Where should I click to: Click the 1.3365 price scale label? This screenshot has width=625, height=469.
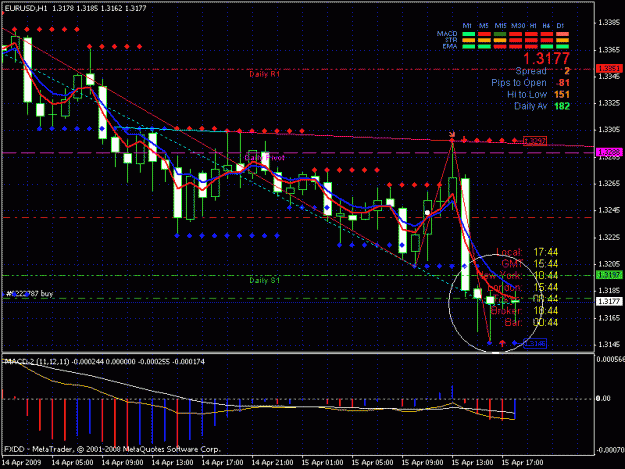click(609, 50)
